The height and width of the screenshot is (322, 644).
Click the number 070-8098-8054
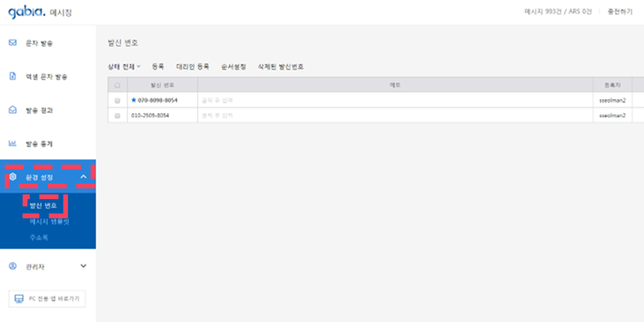point(158,100)
